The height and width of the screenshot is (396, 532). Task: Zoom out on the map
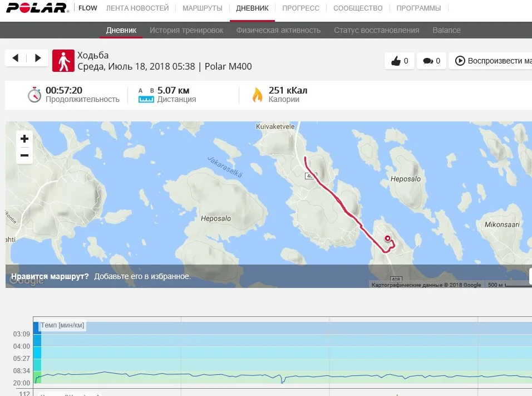pos(24,155)
